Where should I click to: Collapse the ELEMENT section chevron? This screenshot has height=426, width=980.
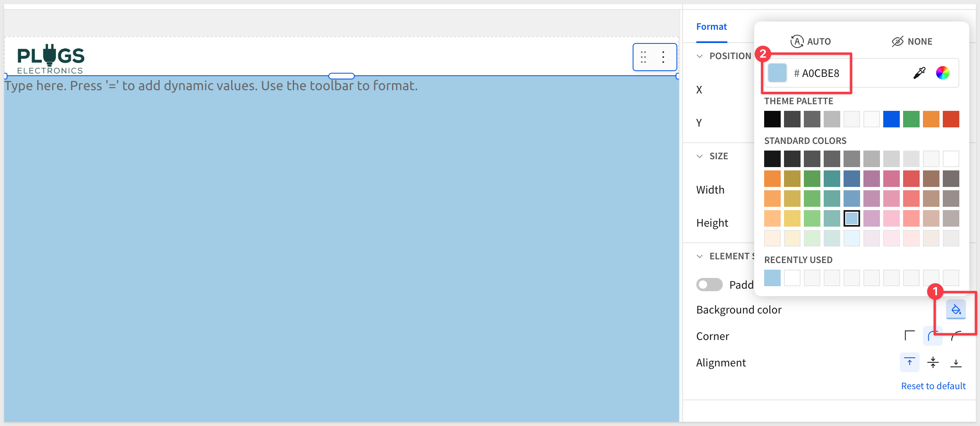coord(700,256)
